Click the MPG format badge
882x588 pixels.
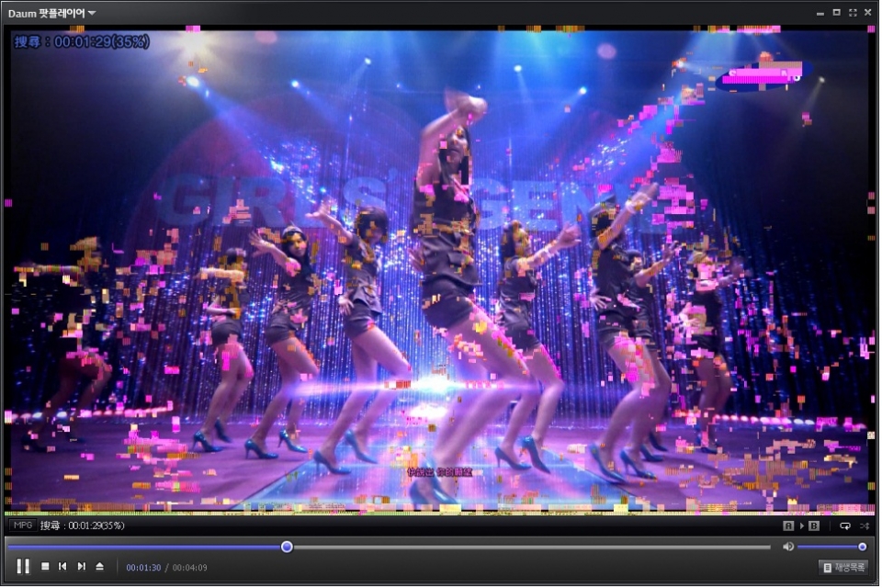pyautogui.click(x=22, y=526)
